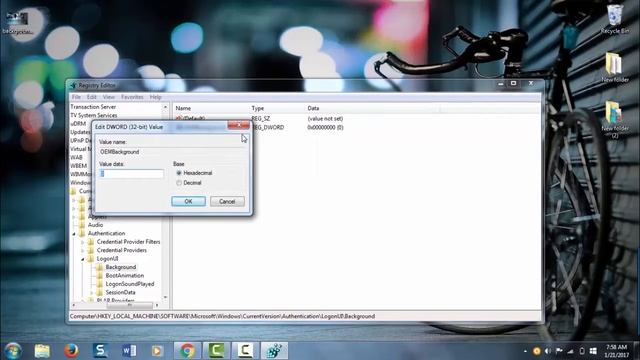Click the REG_DWORD type cell
Screen dimensions: 640x360
click(x=268, y=127)
